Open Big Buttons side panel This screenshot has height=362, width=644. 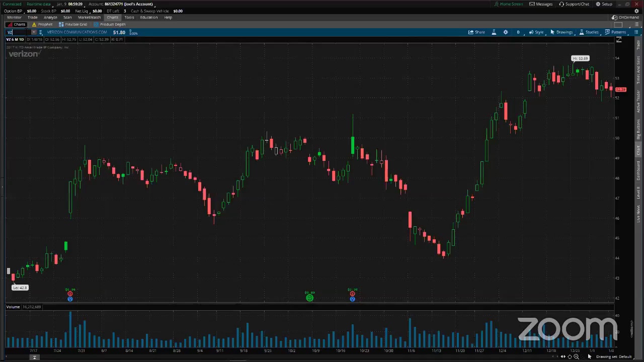[x=638, y=130]
